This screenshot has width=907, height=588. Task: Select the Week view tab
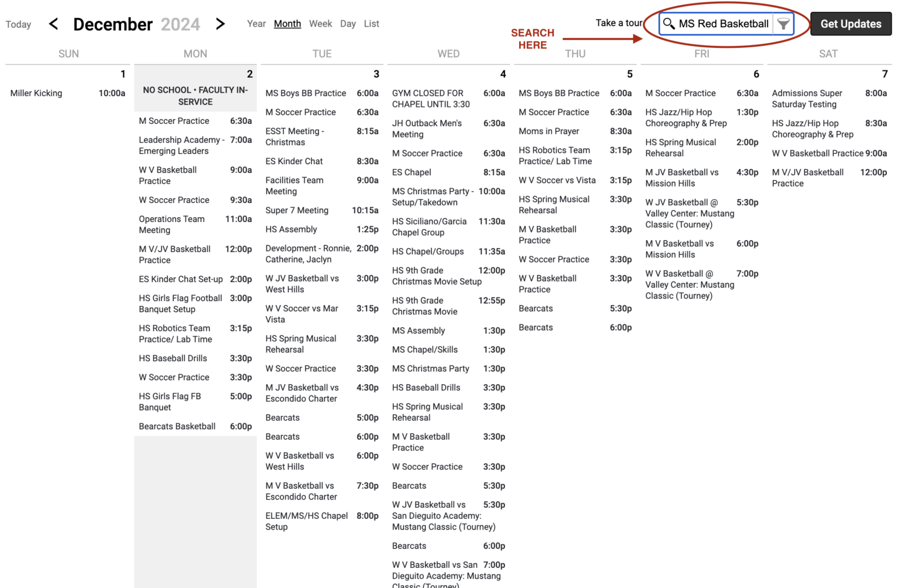321,24
